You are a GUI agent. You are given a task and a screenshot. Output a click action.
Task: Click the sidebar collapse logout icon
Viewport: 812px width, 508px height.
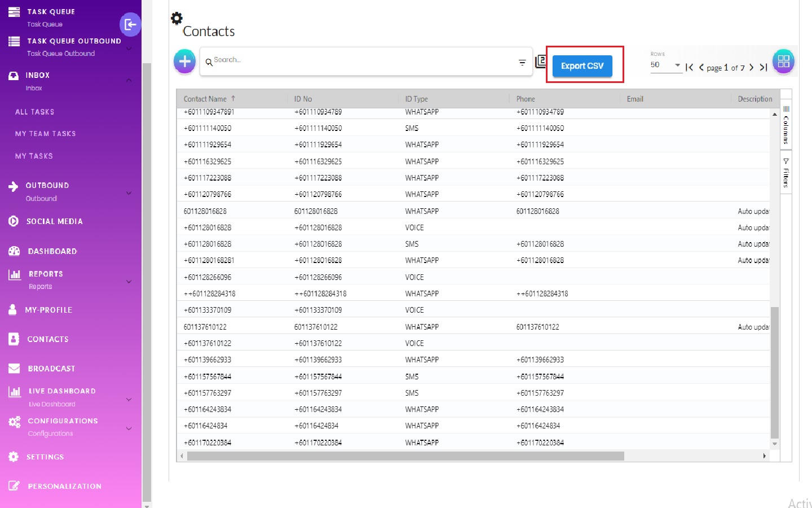click(x=130, y=24)
